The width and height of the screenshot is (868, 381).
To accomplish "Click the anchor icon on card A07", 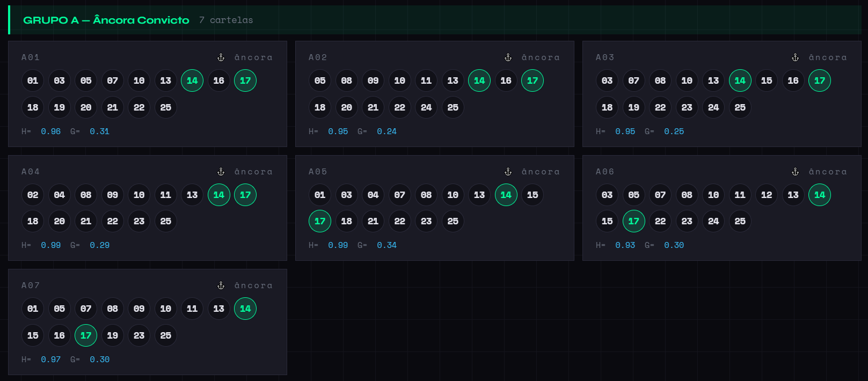I will tap(221, 285).
